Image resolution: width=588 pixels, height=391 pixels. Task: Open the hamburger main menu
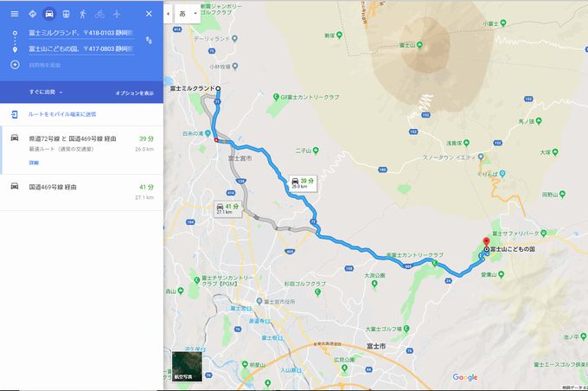[x=15, y=14]
